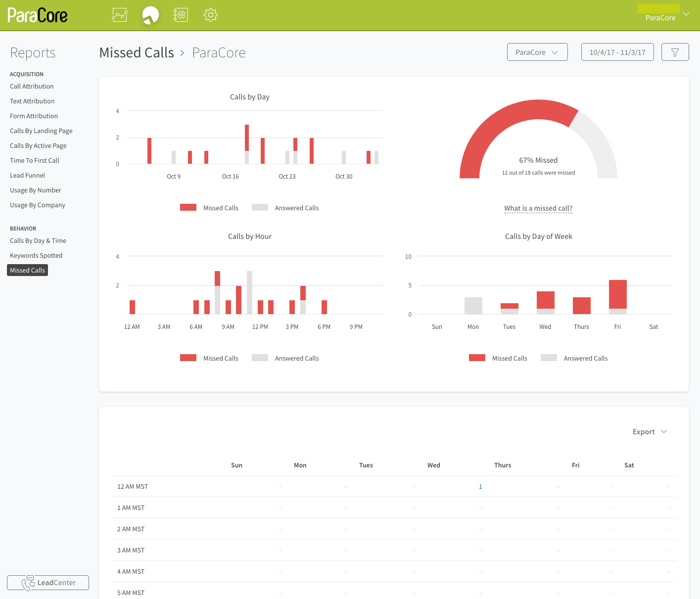Select Time To First Call report
Viewport: 700px width, 599px height.
[x=35, y=160]
